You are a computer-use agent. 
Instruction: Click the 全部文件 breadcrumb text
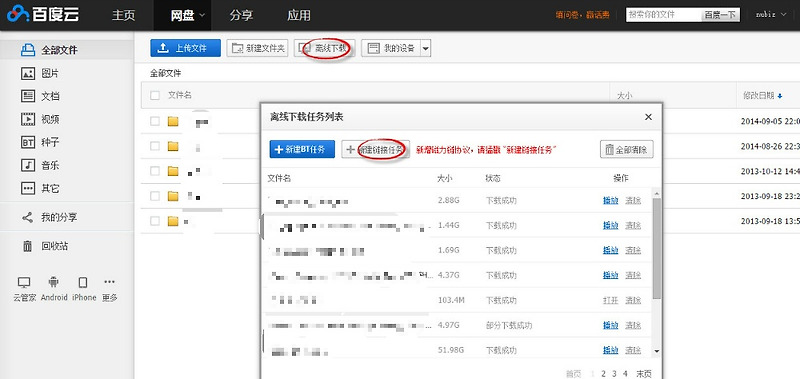[166, 73]
